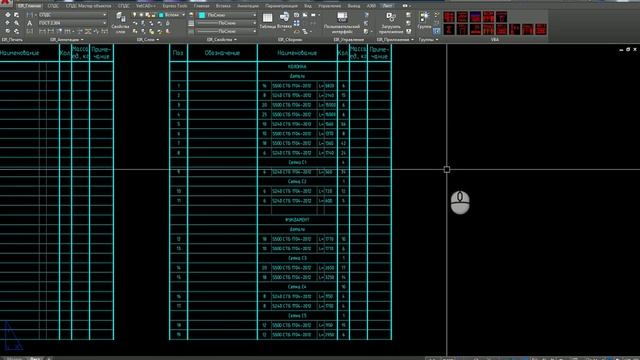The image size is (640, 360).
Task: Switch to the Аннотации ribbon tab
Action: tap(248, 6)
